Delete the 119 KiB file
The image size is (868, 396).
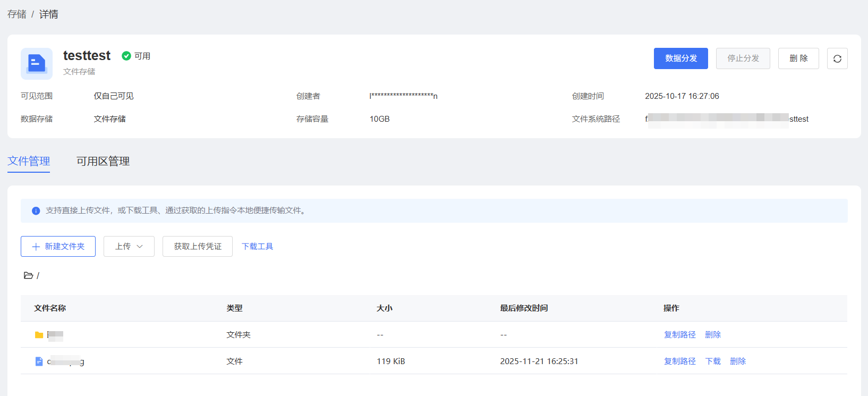pyautogui.click(x=738, y=361)
